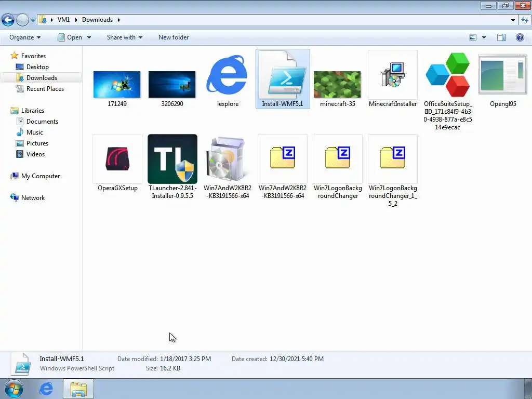Create a New folder
This screenshot has width=532, height=399.
coord(174,37)
